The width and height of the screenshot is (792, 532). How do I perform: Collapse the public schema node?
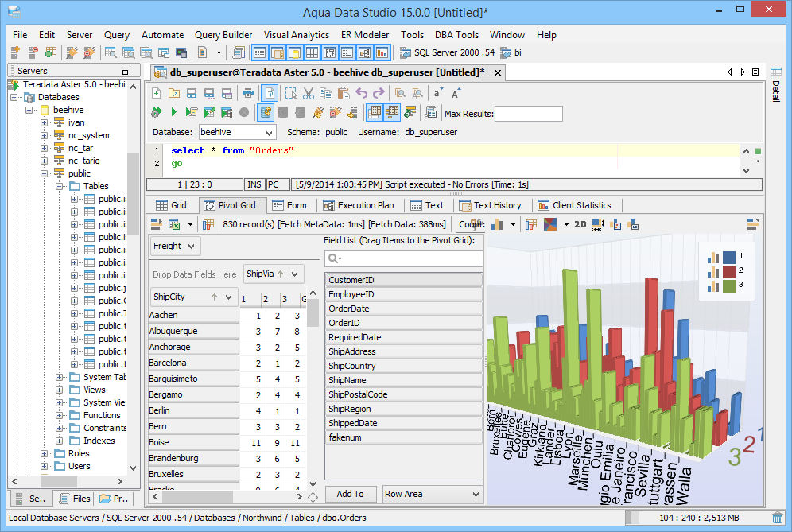44,173
